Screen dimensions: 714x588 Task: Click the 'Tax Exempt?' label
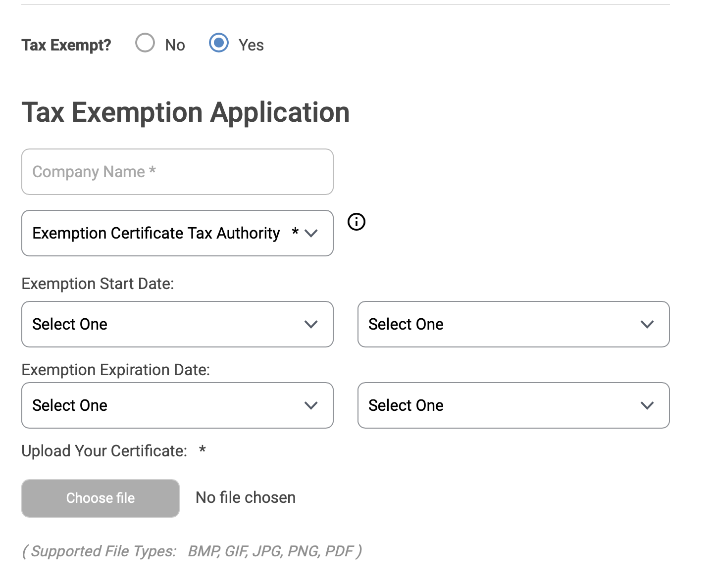pos(66,45)
